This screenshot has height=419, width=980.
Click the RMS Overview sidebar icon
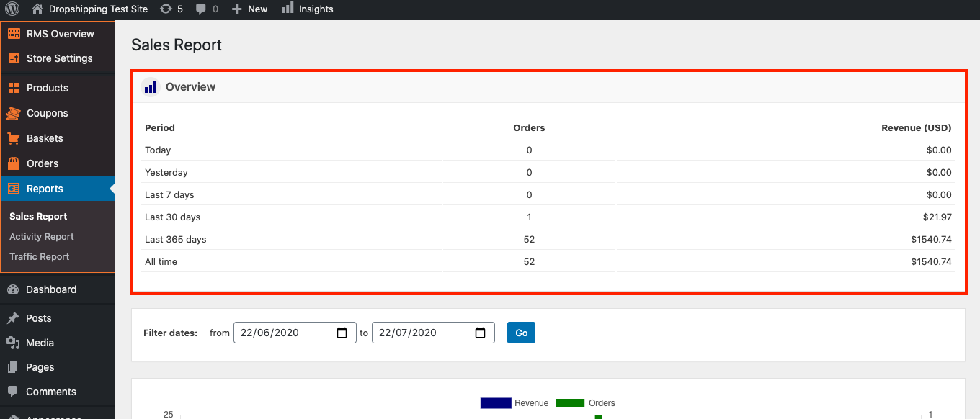(x=14, y=33)
